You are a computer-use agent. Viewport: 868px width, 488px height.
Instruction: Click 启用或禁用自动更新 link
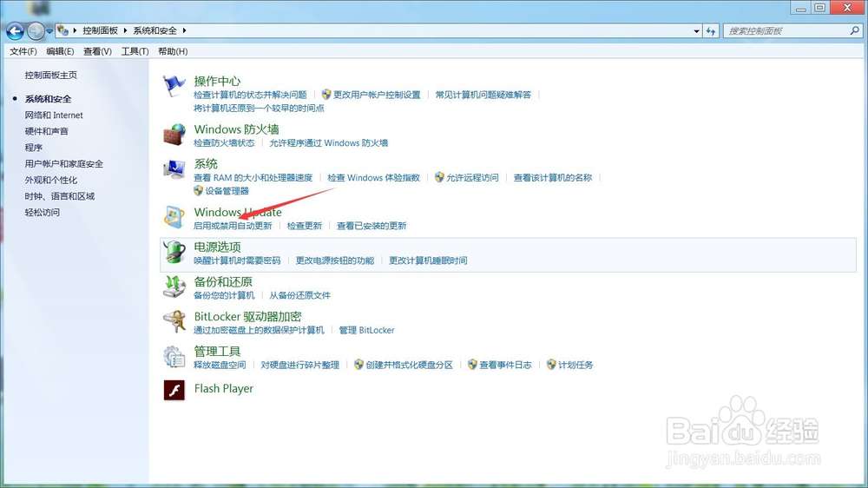(x=233, y=226)
